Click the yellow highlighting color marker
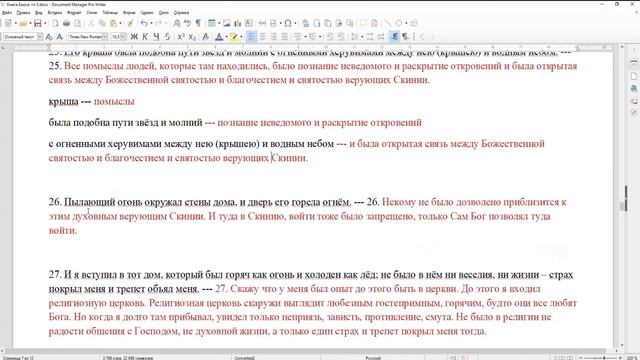Screen dimensions: 640x360 [x=234, y=37]
